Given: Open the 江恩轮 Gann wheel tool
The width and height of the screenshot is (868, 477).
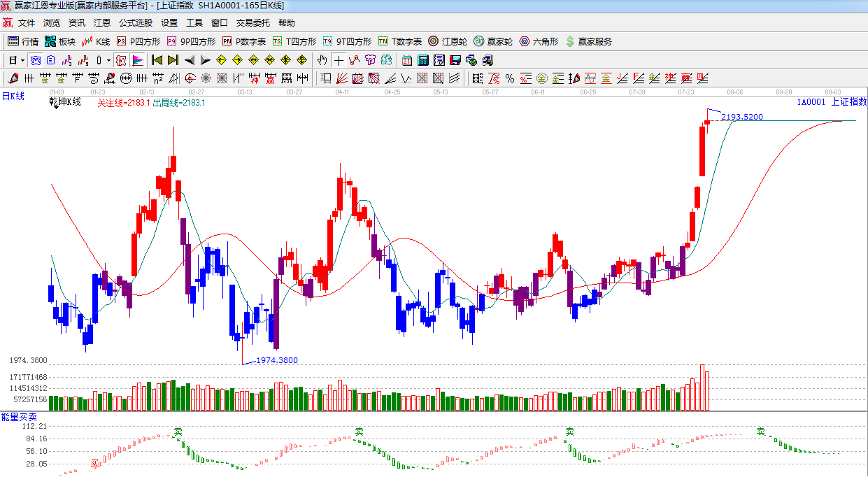Looking at the screenshot, I should tap(448, 42).
